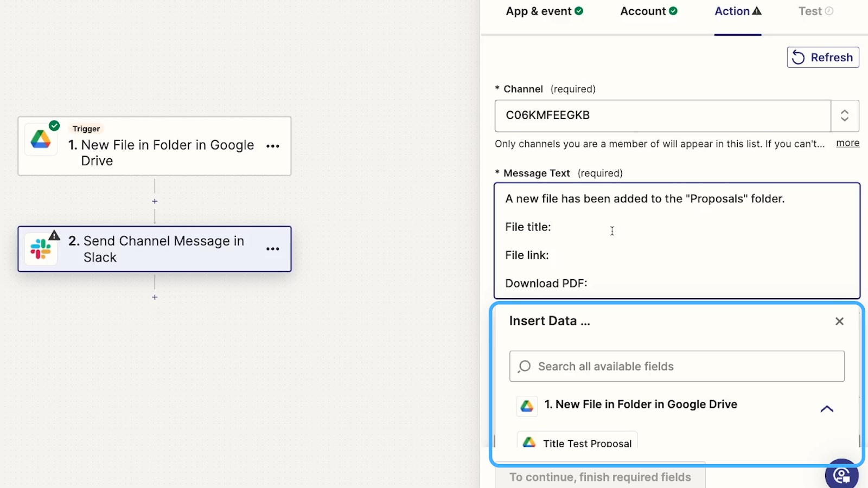Select the Send Channel Message in Slack card
This screenshot has height=488, width=868.
155,249
